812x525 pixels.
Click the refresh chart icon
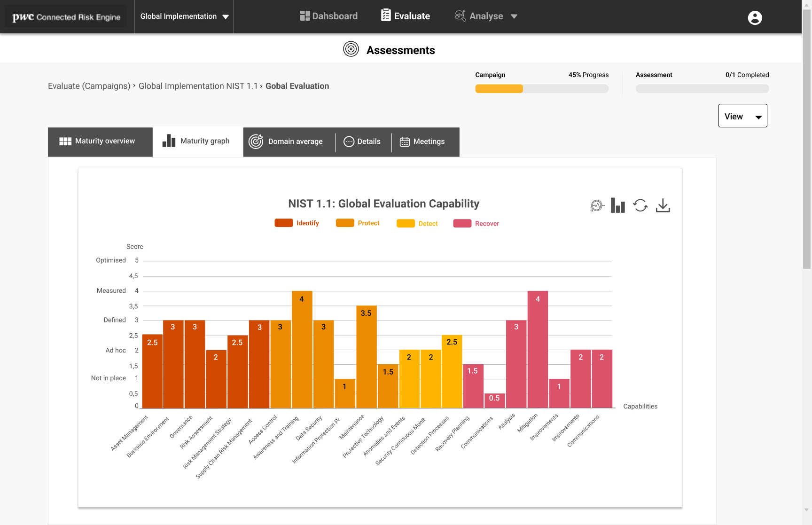tap(640, 205)
